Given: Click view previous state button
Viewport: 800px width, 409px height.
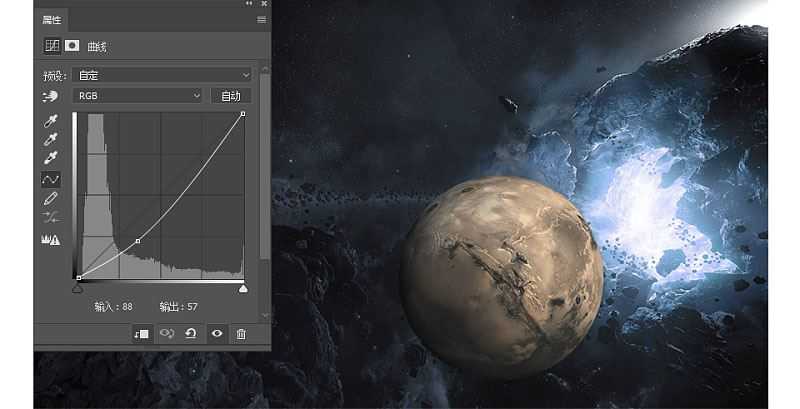Looking at the screenshot, I should click(167, 334).
